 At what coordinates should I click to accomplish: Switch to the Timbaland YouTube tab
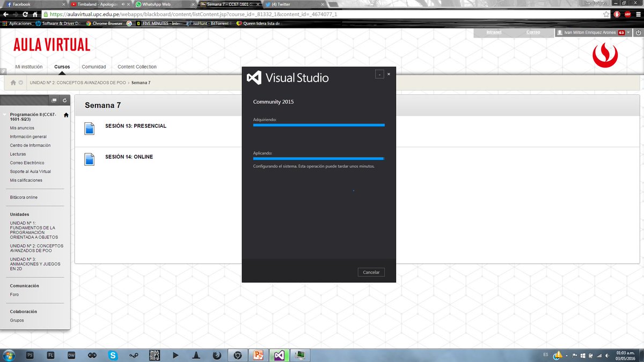click(100, 4)
